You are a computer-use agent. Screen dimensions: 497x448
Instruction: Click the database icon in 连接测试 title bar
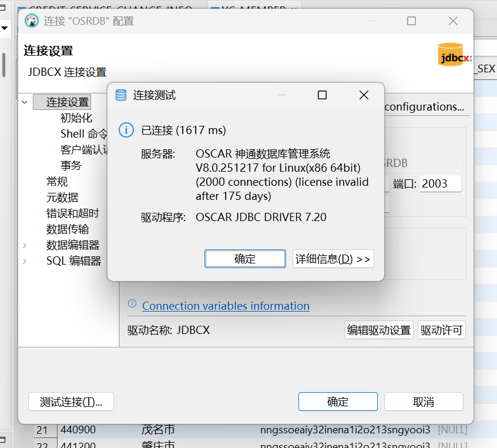click(122, 95)
